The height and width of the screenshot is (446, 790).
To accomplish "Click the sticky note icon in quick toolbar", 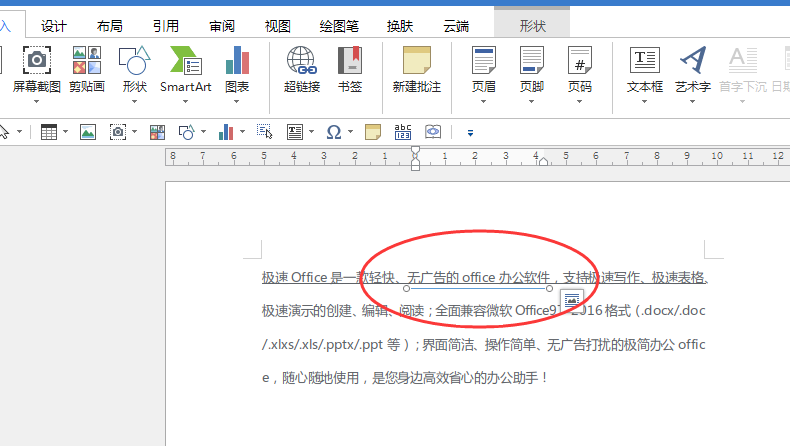I will point(373,132).
